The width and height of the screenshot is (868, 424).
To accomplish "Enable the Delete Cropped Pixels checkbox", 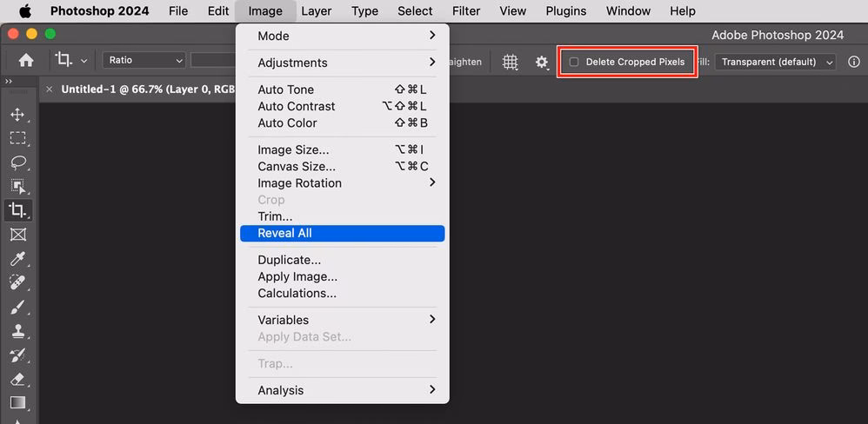I will click(x=574, y=62).
